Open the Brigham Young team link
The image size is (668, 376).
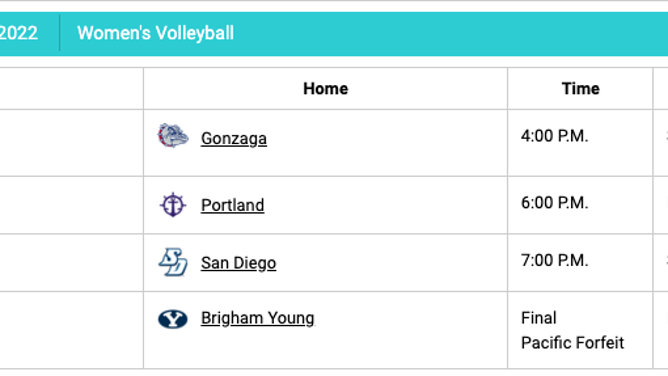tap(258, 319)
